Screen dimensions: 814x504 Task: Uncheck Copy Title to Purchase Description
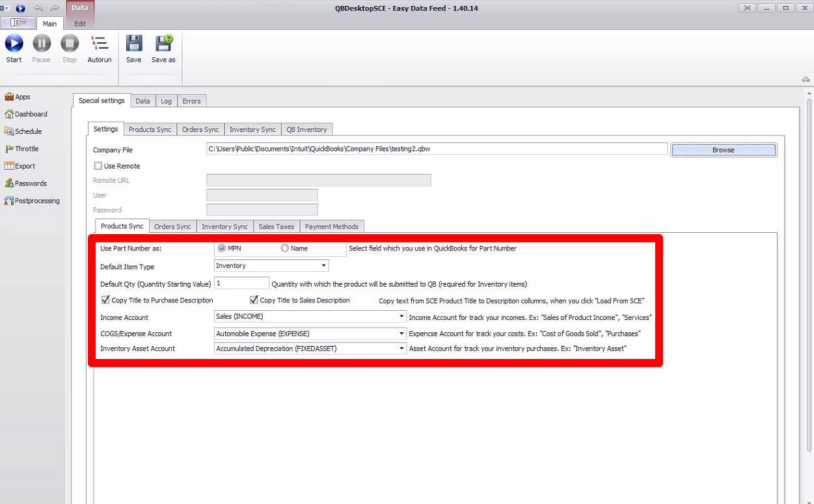tap(105, 300)
